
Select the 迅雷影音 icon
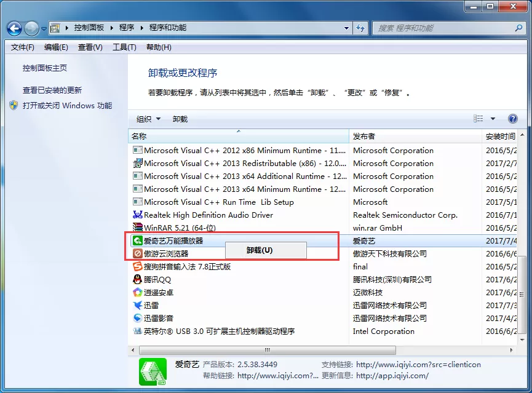click(x=137, y=318)
